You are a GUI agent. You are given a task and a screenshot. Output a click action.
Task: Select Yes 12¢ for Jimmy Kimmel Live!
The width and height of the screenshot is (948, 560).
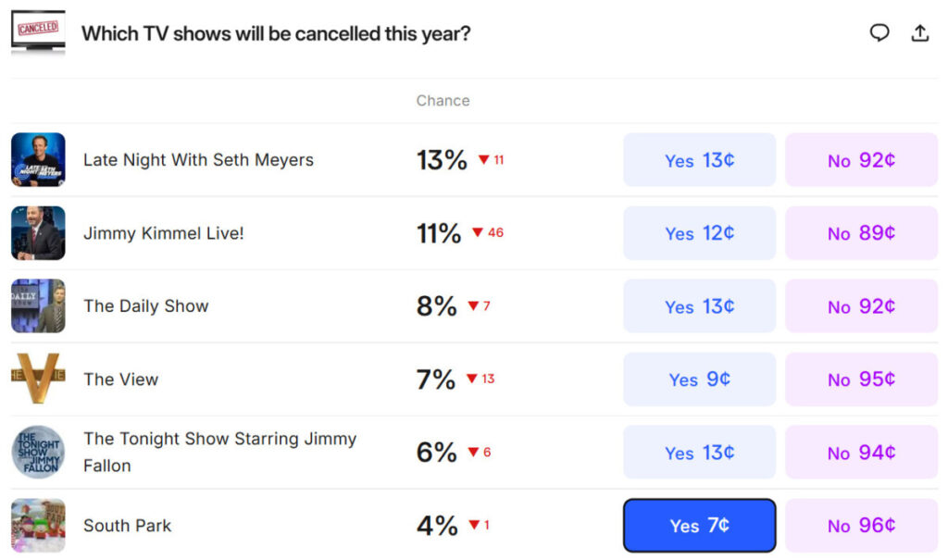tap(699, 233)
